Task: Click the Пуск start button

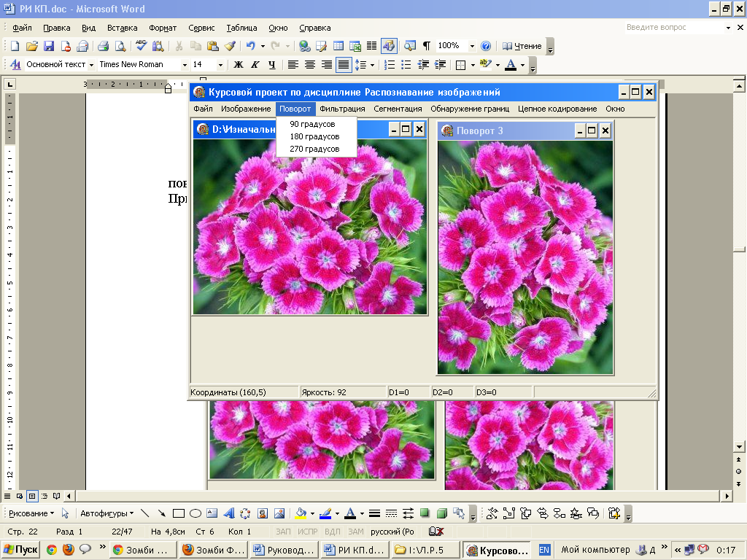Action: coord(20,550)
